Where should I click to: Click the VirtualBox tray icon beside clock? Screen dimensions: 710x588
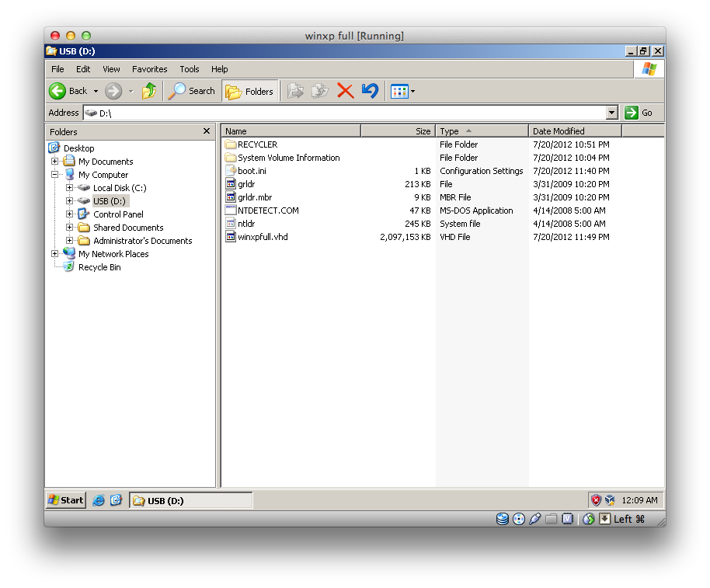[x=610, y=500]
